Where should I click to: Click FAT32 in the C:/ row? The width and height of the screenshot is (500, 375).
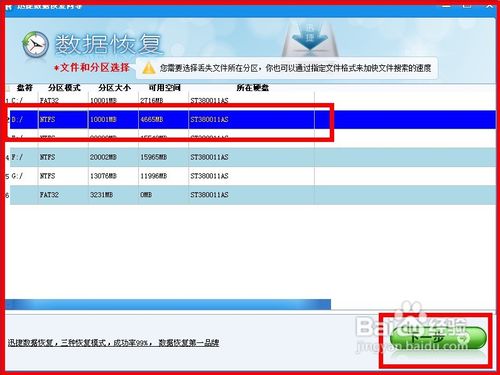(49, 100)
